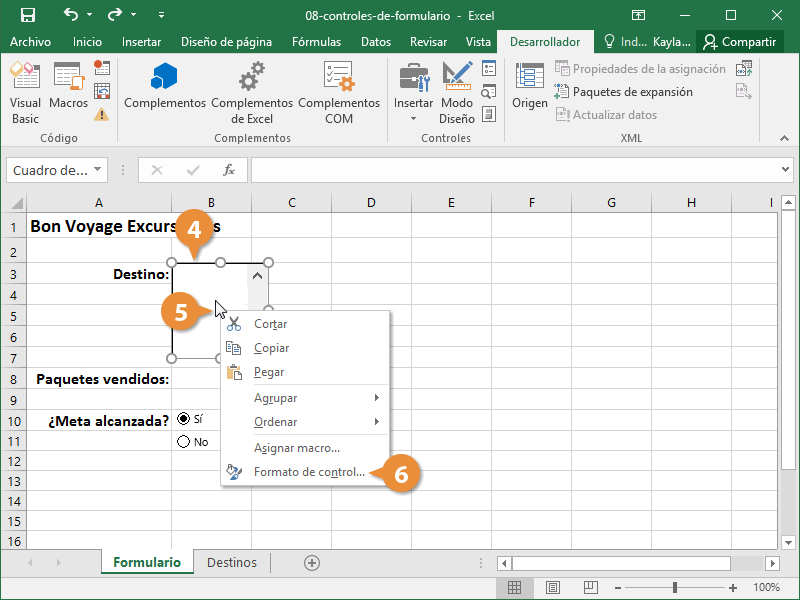Switch to Page Layout view
Image resolution: width=800 pixels, height=600 pixels.
coord(553,588)
